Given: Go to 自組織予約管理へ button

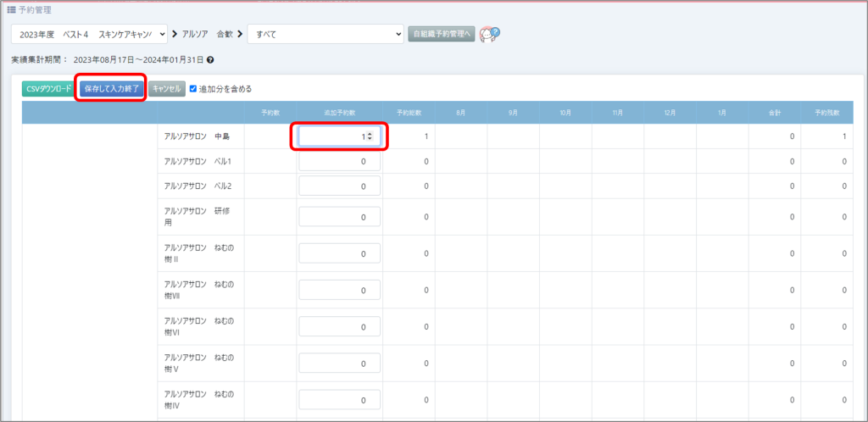Looking at the screenshot, I should [441, 34].
